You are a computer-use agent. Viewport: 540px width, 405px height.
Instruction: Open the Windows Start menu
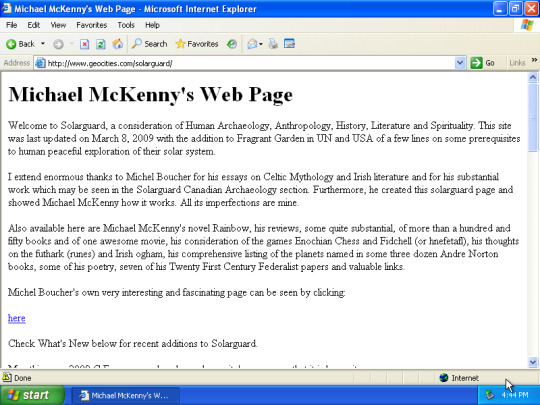tap(32, 395)
